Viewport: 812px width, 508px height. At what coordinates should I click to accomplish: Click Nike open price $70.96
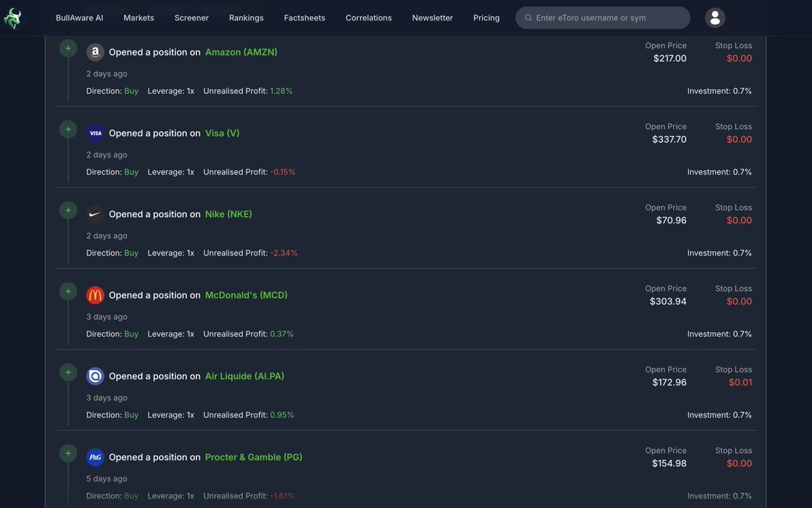[x=671, y=221]
